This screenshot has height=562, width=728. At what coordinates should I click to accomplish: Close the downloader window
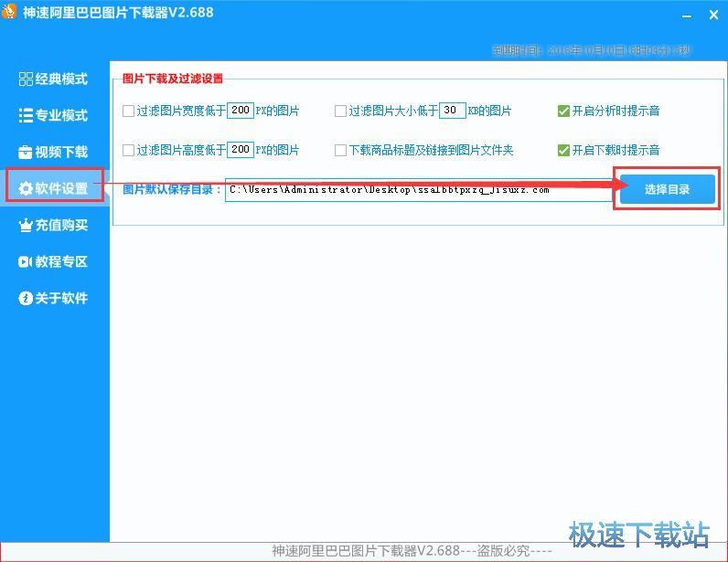tap(714, 16)
